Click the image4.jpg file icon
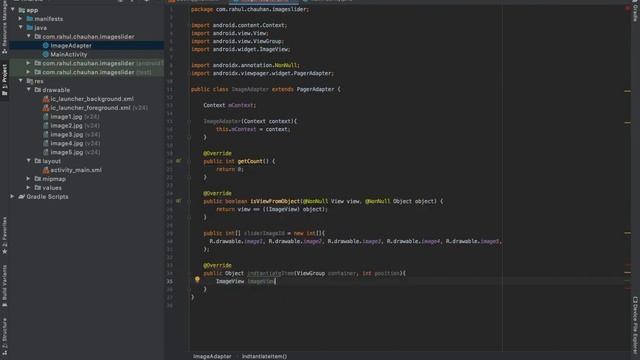640x360 pixels. tap(46, 143)
